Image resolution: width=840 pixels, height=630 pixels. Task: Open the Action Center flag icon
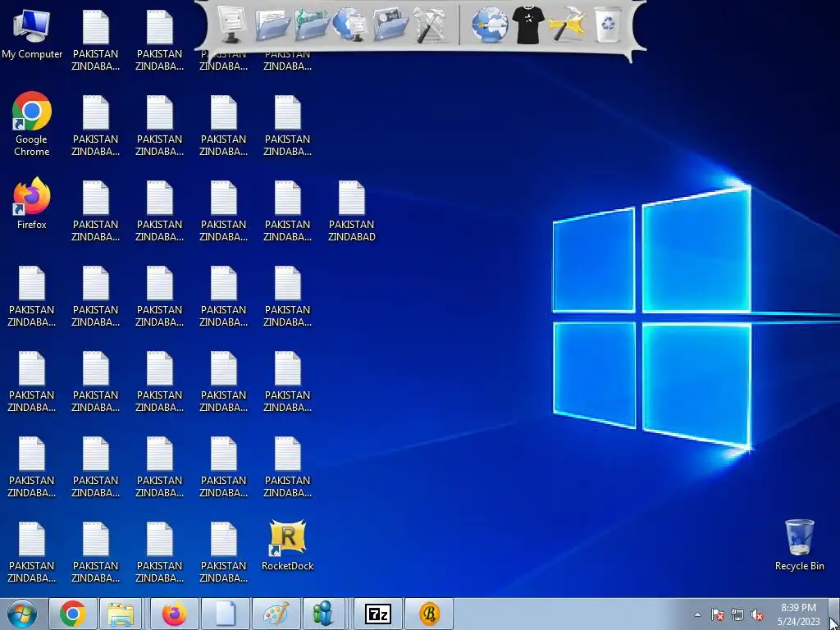point(717,614)
